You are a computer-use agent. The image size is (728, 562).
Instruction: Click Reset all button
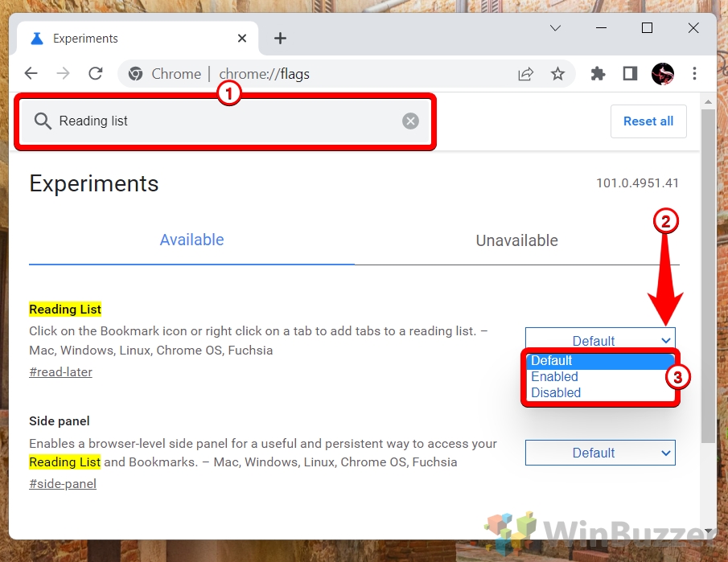[x=648, y=121]
